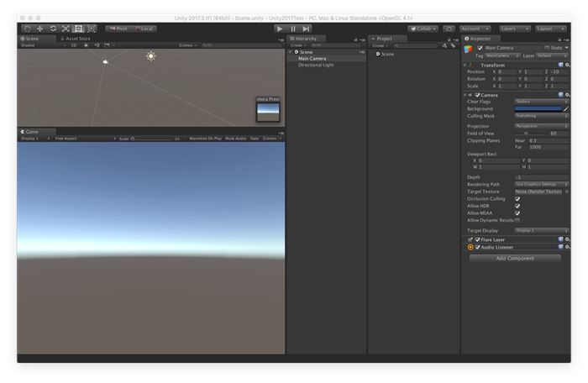This screenshot has width=588, height=383.
Task: Uncheck Allow MSAA option
Action: tap(517, 213)
